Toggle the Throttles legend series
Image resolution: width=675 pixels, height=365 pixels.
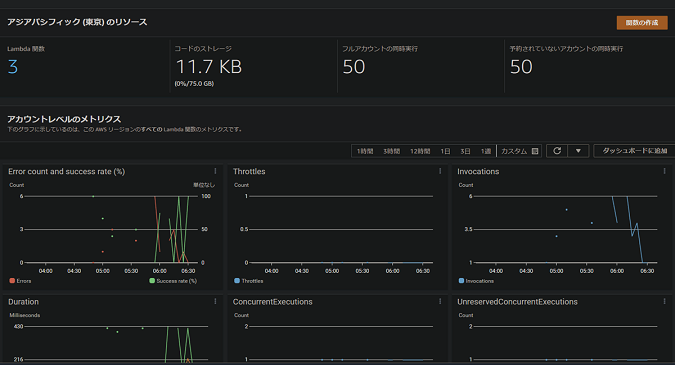[x=249, y=281]
